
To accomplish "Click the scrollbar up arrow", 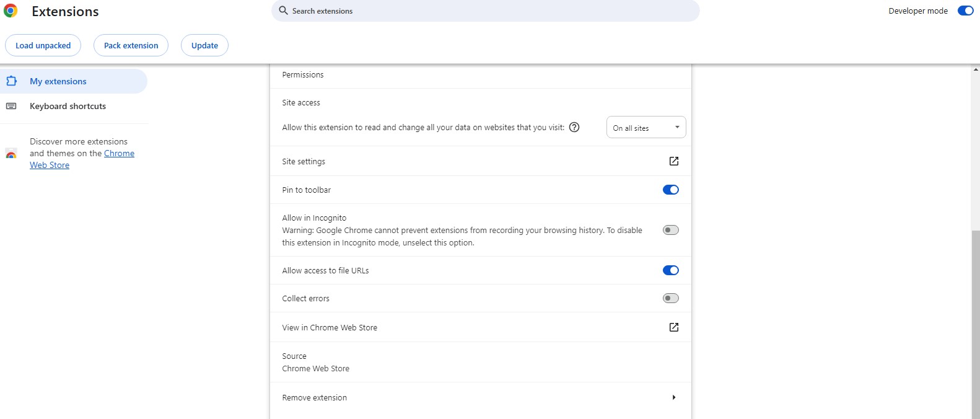I will 976,69.
